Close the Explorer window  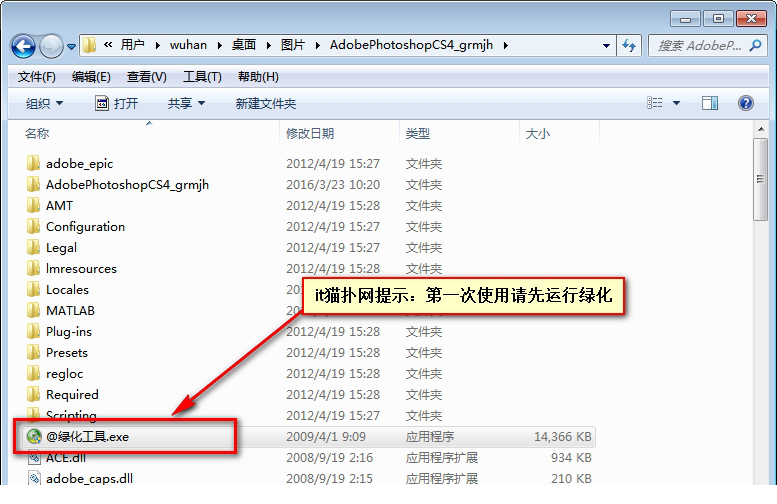[x=752, y=19]
